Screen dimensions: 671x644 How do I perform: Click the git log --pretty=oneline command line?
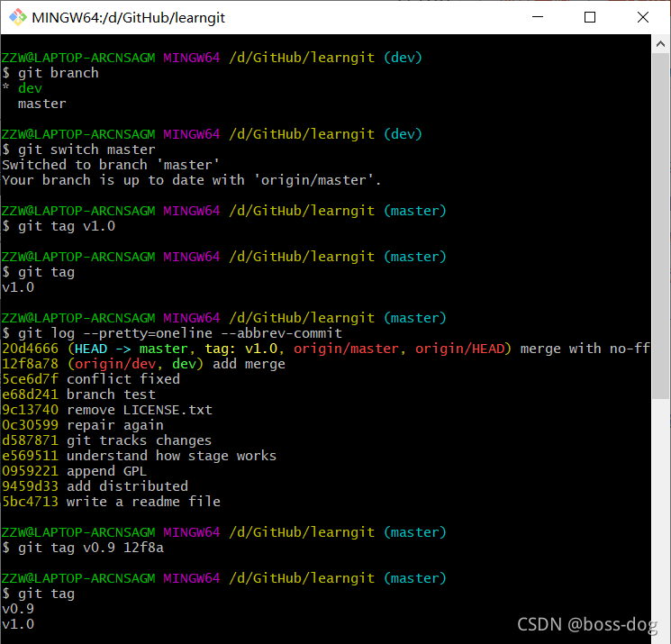pyautogui.click(x=172, y=333)
